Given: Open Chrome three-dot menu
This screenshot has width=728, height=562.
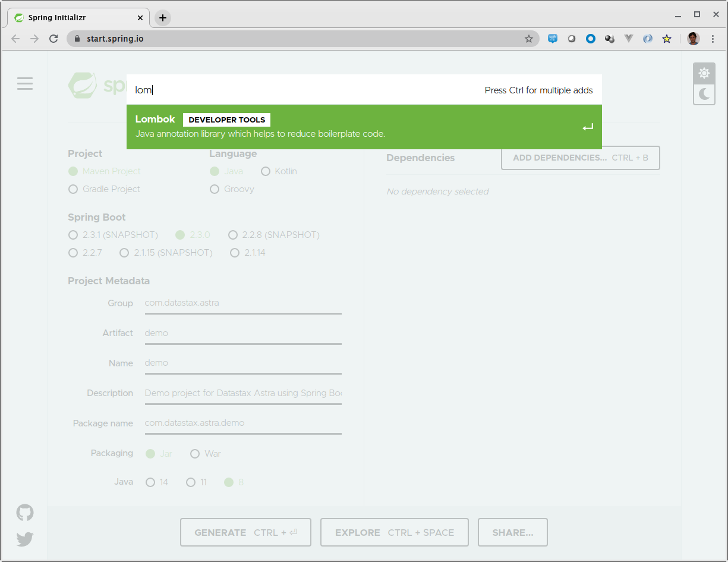Looking at the screenshot, I should (713, 39).
